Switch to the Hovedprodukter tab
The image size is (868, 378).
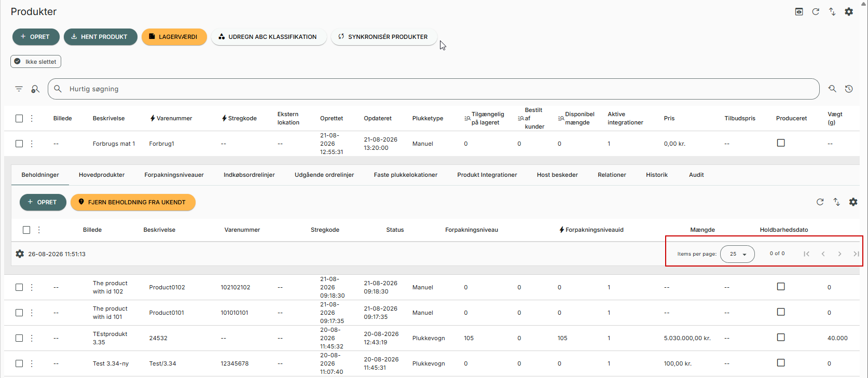102,175
